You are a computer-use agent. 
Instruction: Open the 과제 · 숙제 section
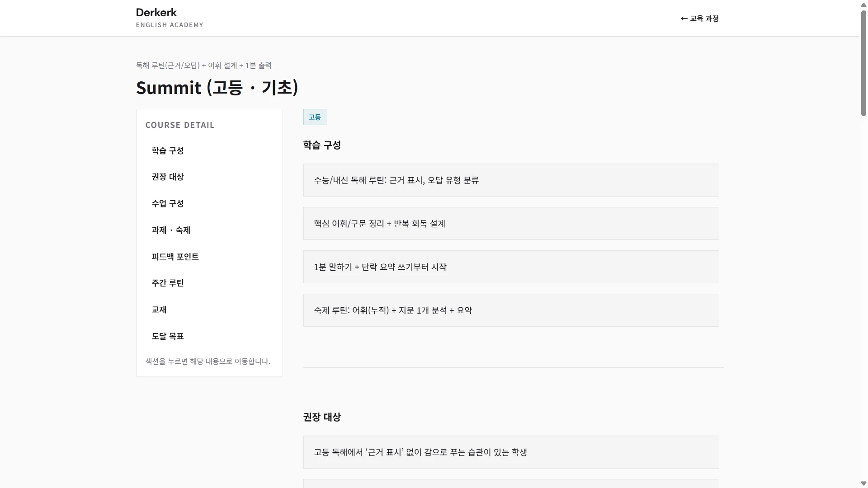point(171,230)
